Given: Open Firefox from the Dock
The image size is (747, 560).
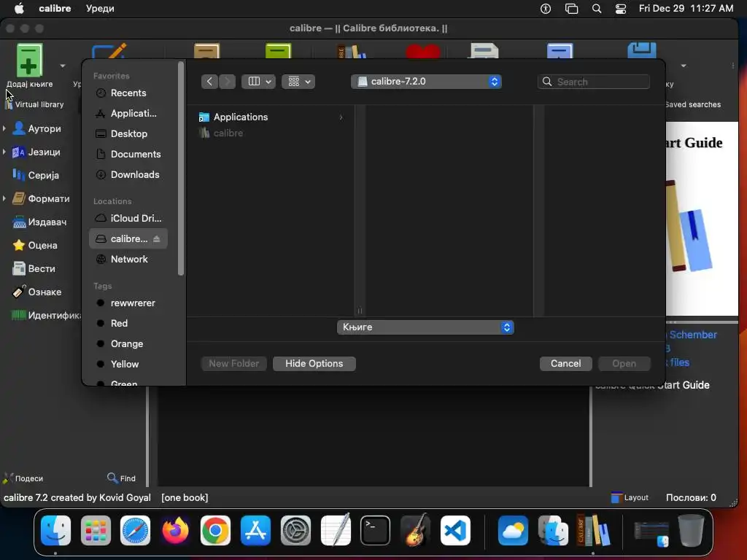Looking at the screenshot, I should [x=175, y=530].
